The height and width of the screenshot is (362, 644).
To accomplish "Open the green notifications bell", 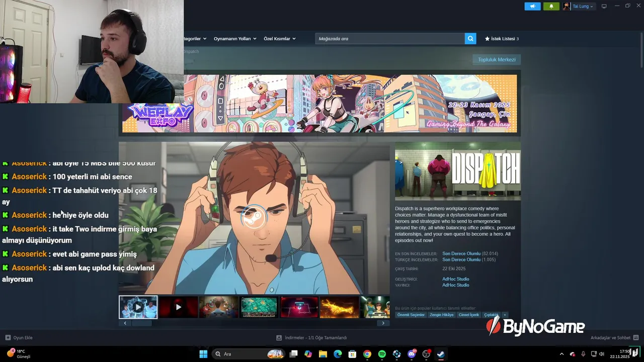I will pyautogui.click(x=551, y=6).
